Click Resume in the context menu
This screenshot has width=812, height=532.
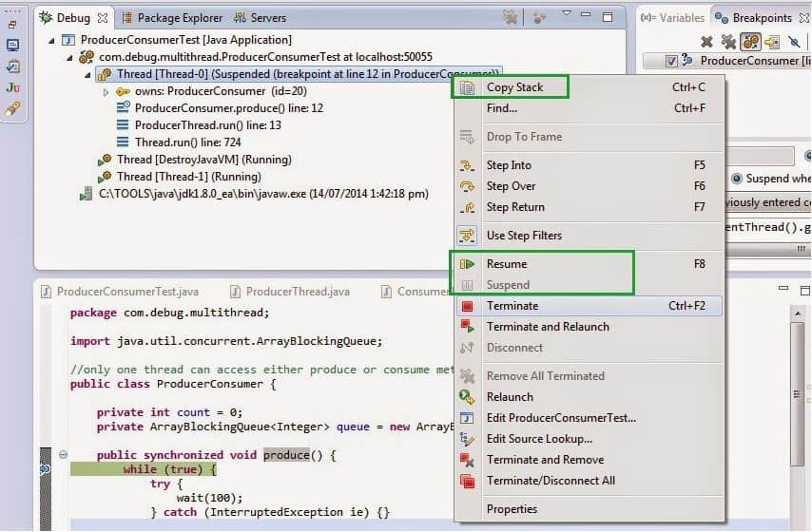tap(589, 264)
